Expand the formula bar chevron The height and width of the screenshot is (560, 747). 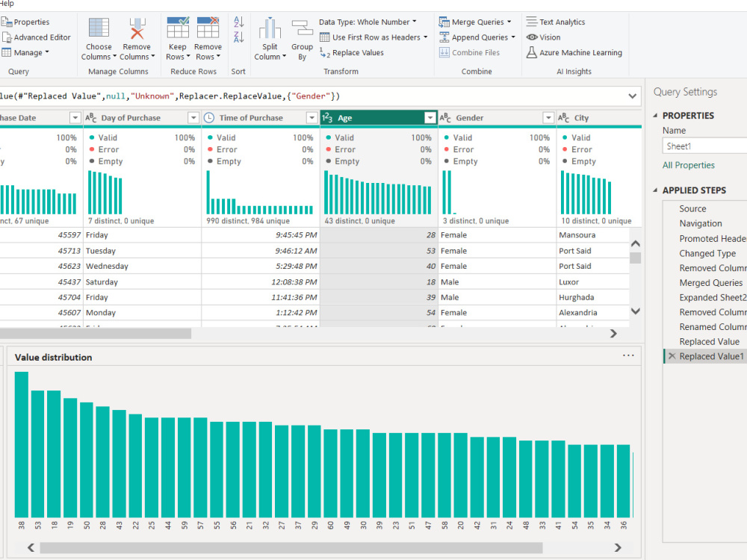tap(632, 96)
